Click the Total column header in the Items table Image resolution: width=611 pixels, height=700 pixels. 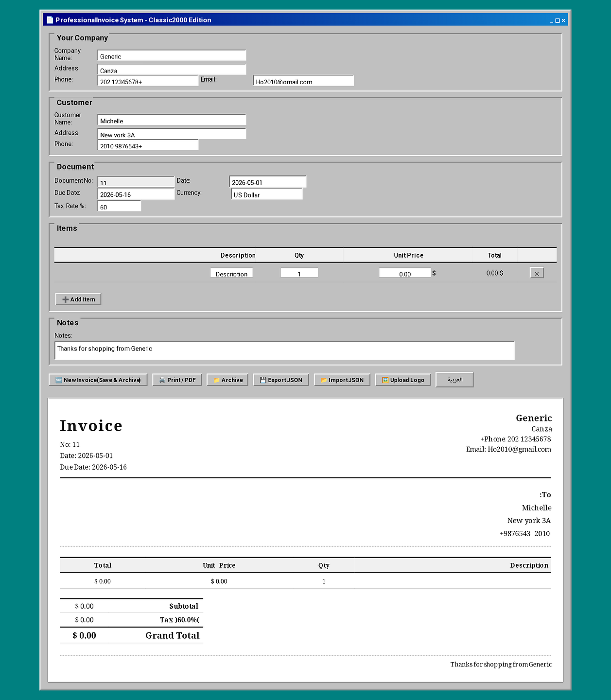click(x=494, y=255)
